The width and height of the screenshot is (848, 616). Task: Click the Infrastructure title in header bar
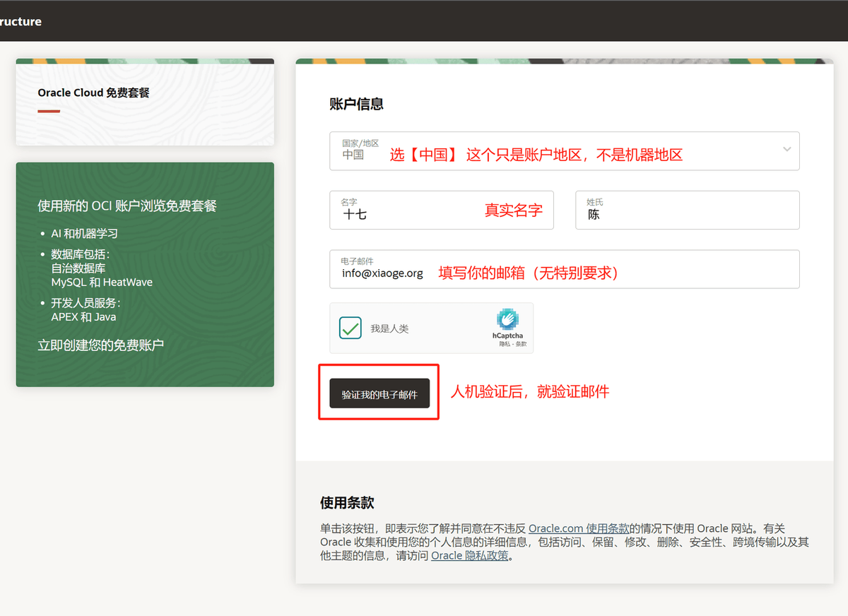click(20, 21)
